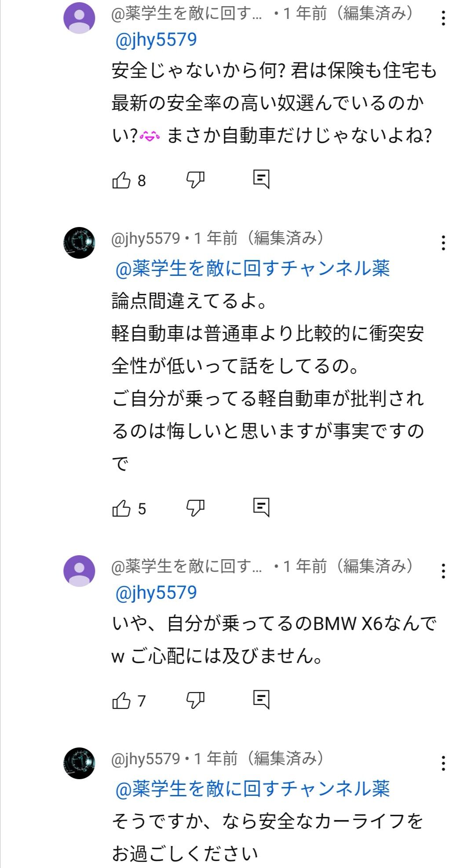Screen dimensions: 475x868
Task: Dislike jhy5579's 論点間違えてるよ comment
Action: (195, 509)
